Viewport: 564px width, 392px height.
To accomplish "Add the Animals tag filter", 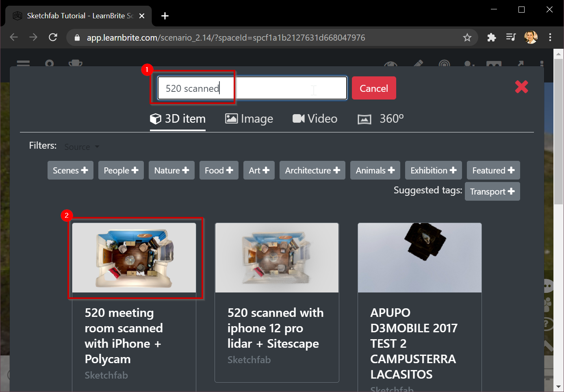I will point(375,171).
